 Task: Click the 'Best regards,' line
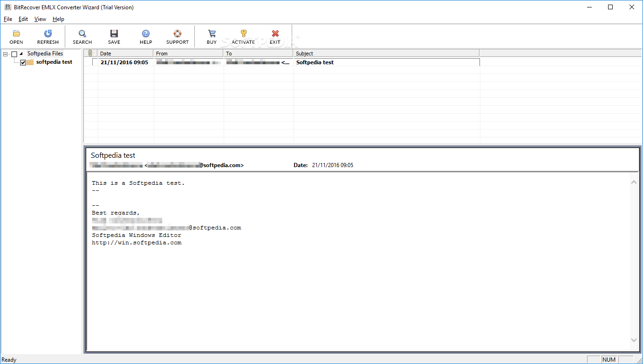(116, 213)
